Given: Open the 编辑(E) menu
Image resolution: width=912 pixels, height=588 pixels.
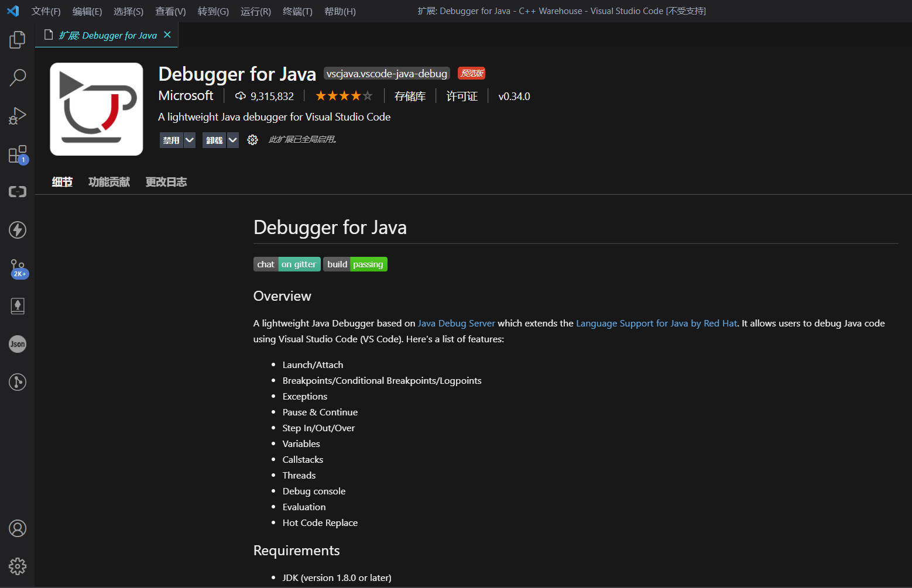Looking at the screenshot, I should coord(87,11).
